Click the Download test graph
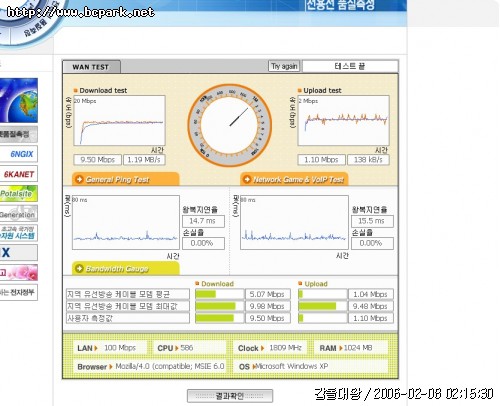The image size is (500, 406). [119, 120]
